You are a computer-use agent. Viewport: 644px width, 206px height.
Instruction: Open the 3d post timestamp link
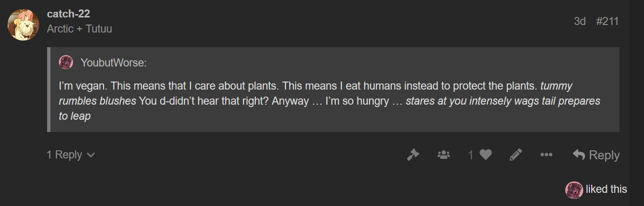[579, 21]
